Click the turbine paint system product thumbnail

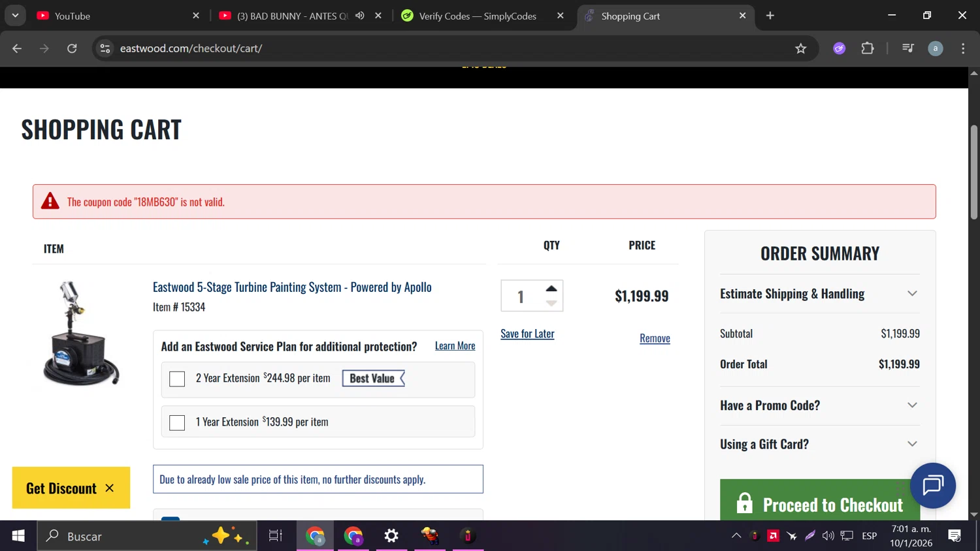81,333
